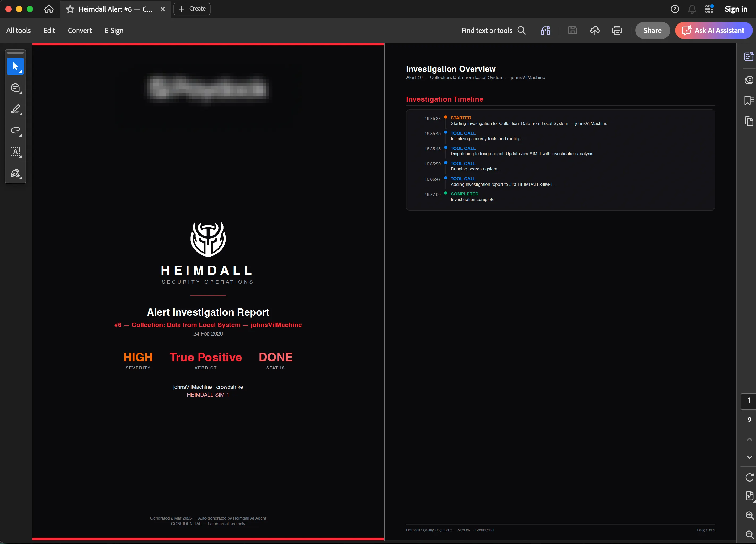This screenshot has height=544, width=756.
Task: Click the HEIMDALL-SIM-1 ticket text
Action: (208, 395)
